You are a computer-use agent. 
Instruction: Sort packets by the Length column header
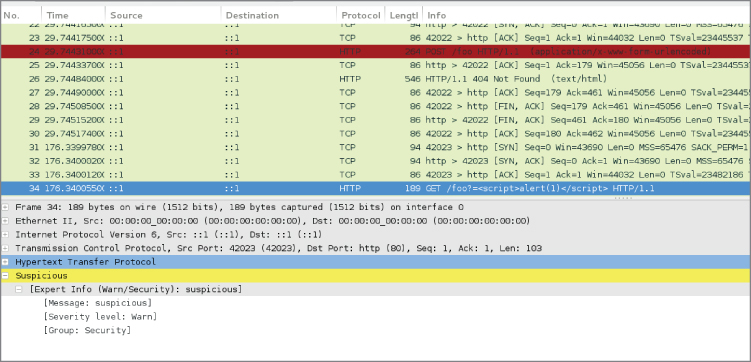pyautogui.click(x=404, y=15)
